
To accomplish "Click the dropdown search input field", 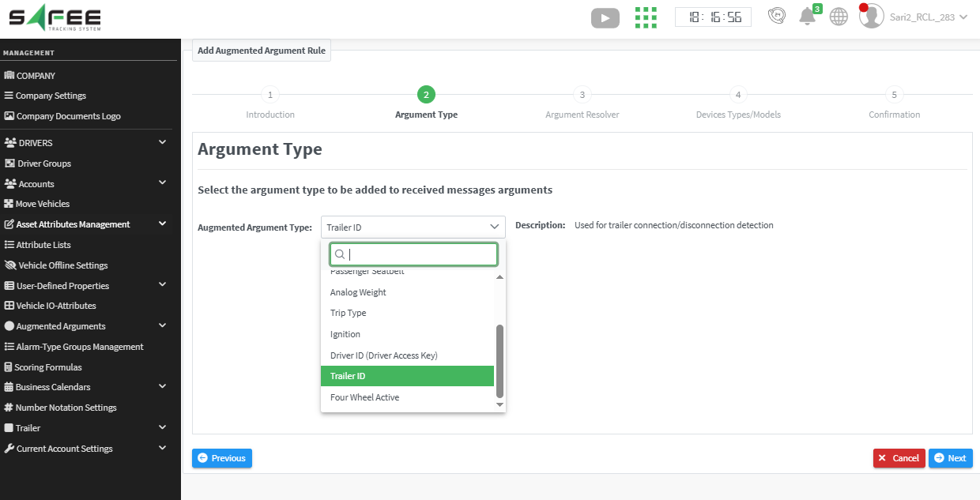I will [x=419, y=254].
